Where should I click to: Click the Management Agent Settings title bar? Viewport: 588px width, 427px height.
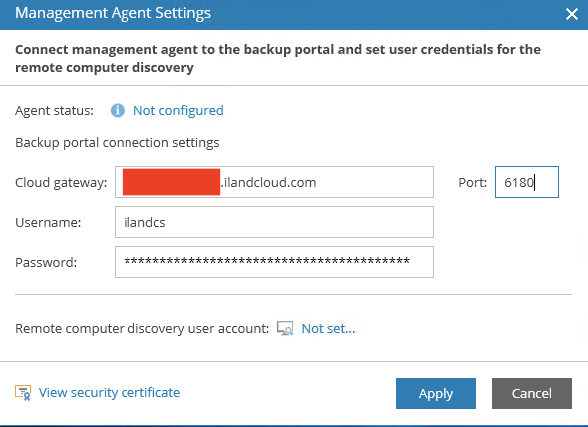pyautogui.click(x=294, y=14)
